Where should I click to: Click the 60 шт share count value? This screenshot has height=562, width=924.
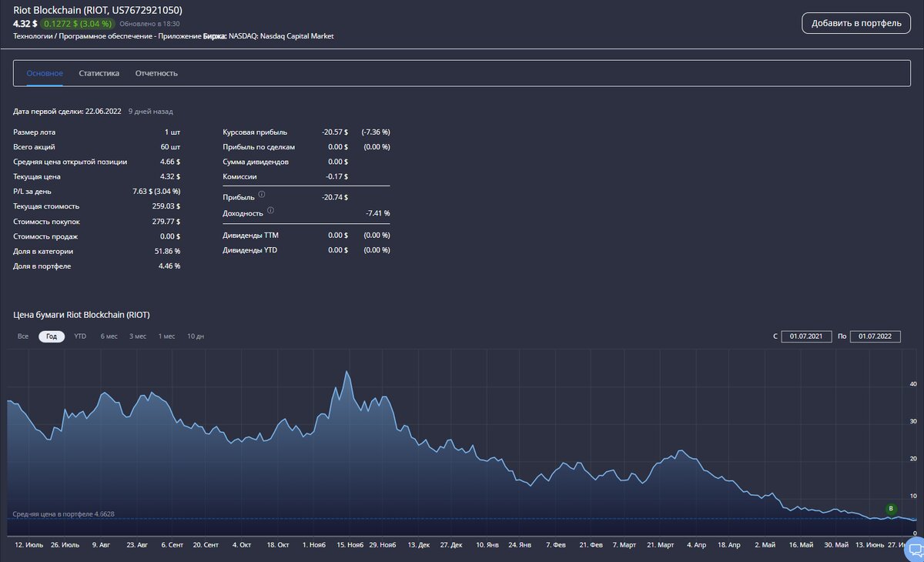pos(170,147)
